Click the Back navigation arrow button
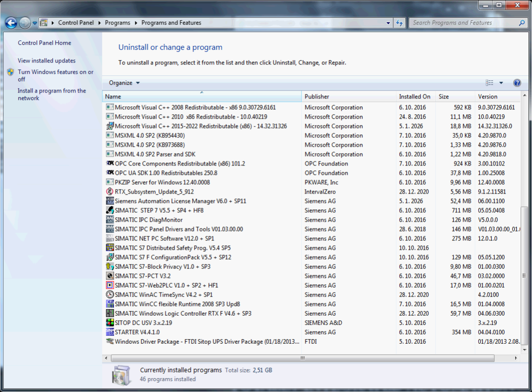 (x=11, y=23)
